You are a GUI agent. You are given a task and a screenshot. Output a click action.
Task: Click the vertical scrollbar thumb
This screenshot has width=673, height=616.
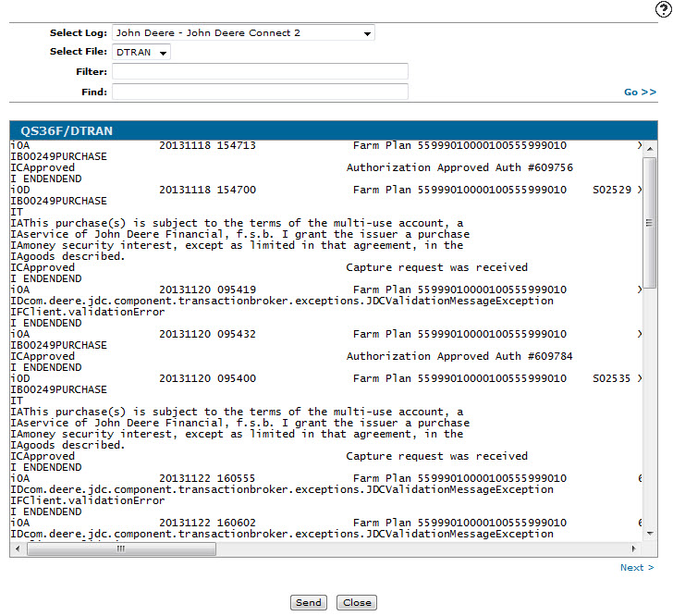click(650, 223)
